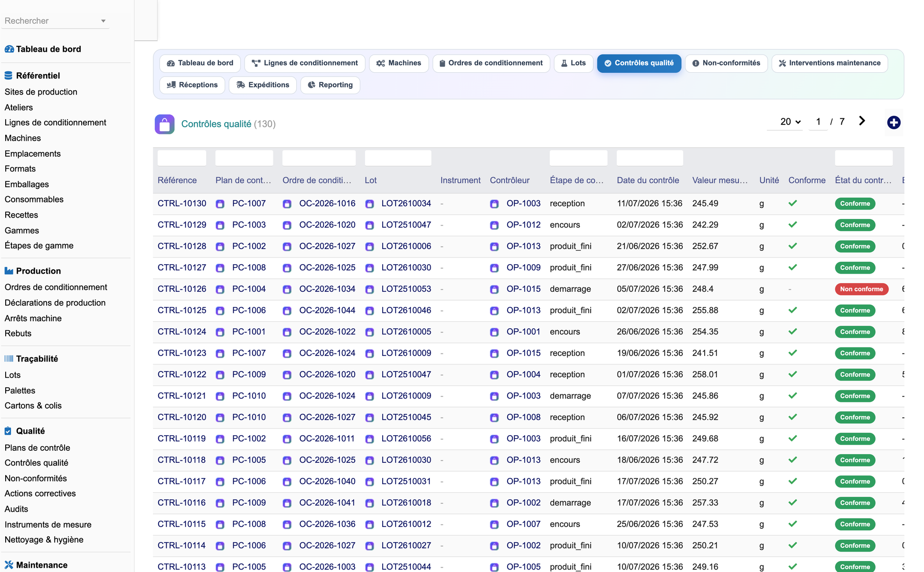Open Arrêts machine in sidebar
This screenshot has width=924, height=572.
coord(33,318)
